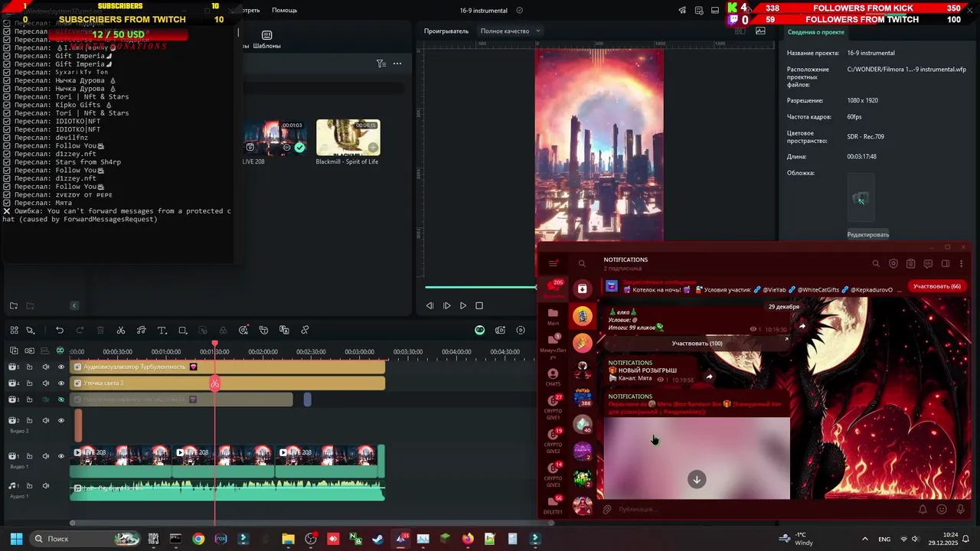Switch to Проигрыватель tab in preview
The image size is (980, 551).
click(x=446, y=31)
